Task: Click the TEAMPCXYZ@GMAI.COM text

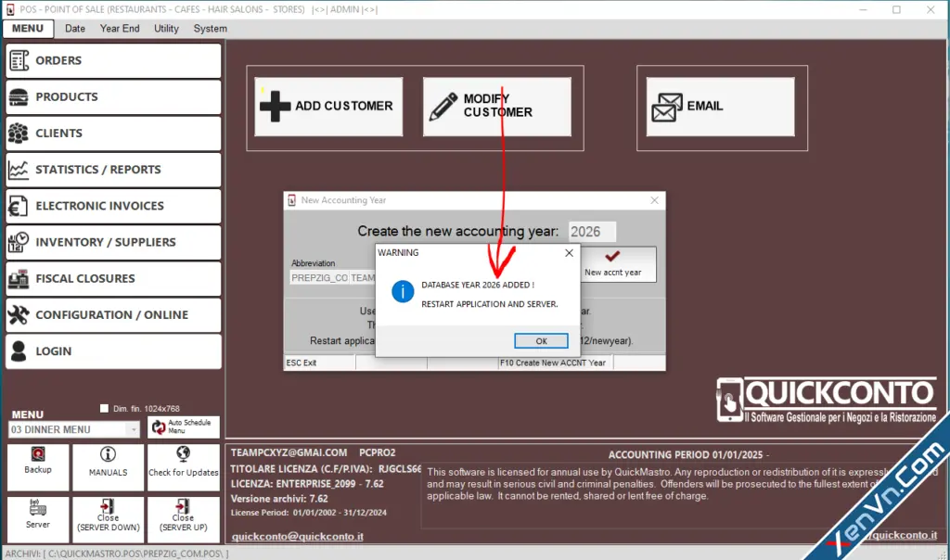Action: (x=289, y=452)
